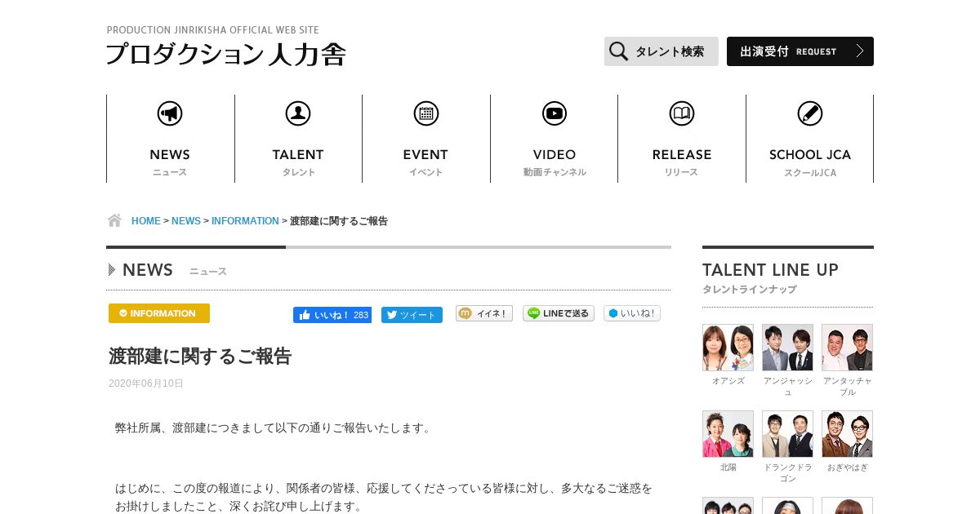The width and height of the screenshot is (980, 514).
Task: Click the blue hexagon いいね！ button
Action: click(x=632, y=313)
